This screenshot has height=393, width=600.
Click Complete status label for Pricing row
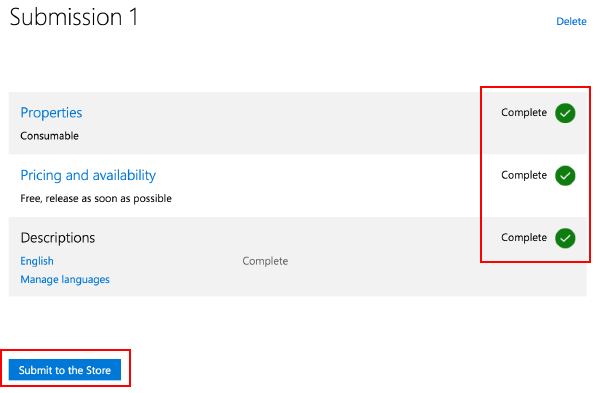pos(524,175)
